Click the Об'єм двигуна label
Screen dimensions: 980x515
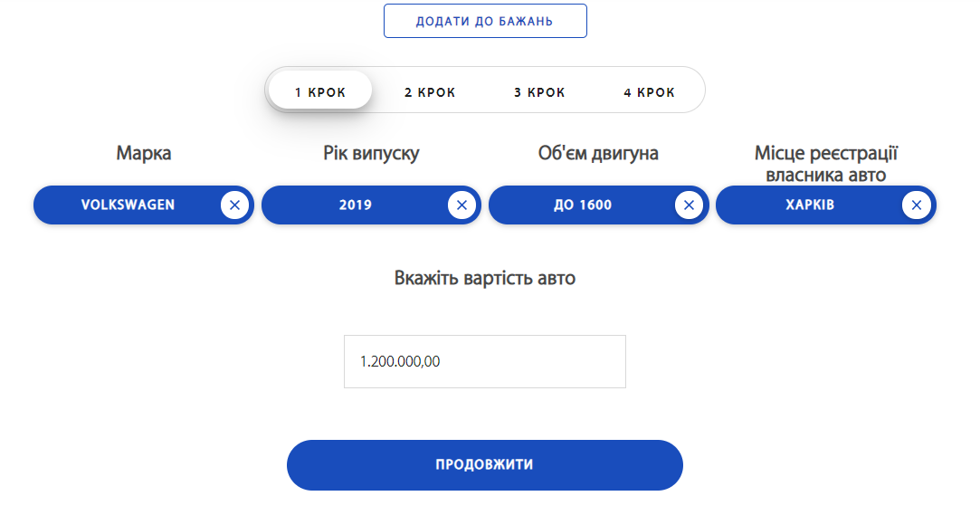click(x=598, y=154)
